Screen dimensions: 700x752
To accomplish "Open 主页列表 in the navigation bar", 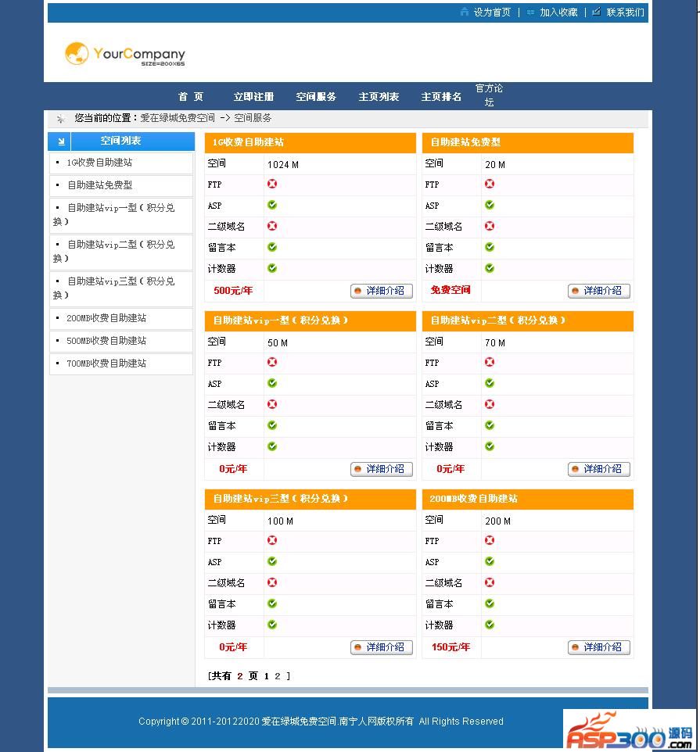I will click(x=379, y=97).
